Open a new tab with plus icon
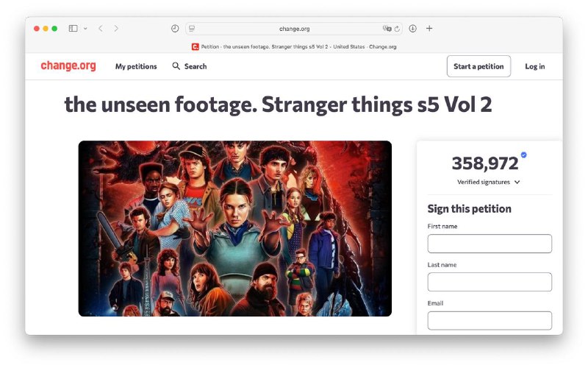The image size is (588, 368). 430,29
